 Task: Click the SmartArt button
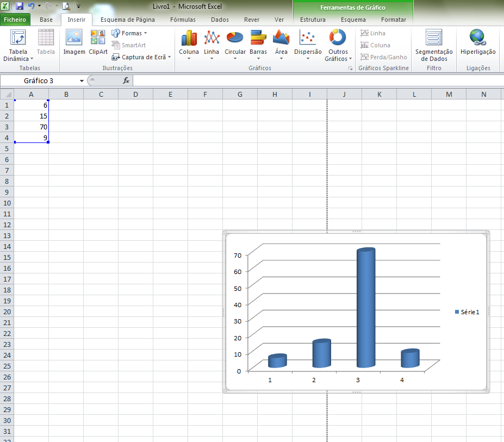pyautogui.click(x=128, y=45)
